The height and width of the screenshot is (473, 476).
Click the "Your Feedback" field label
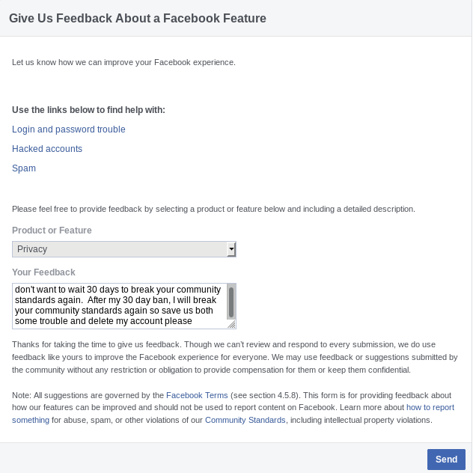pos(43,272)
